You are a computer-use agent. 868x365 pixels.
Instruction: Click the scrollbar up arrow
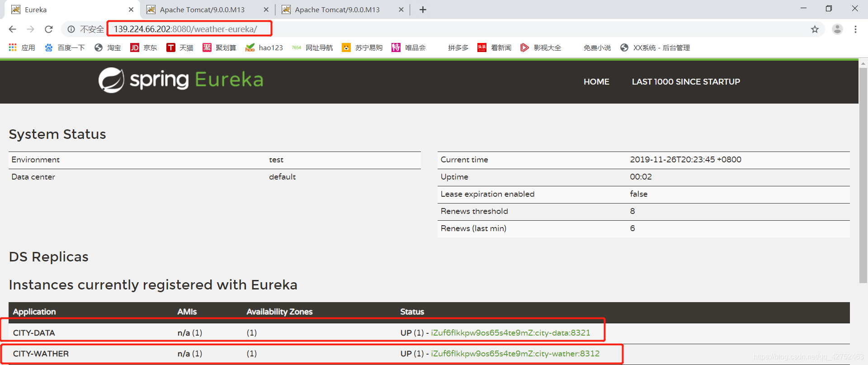click(x=863, y=64)
